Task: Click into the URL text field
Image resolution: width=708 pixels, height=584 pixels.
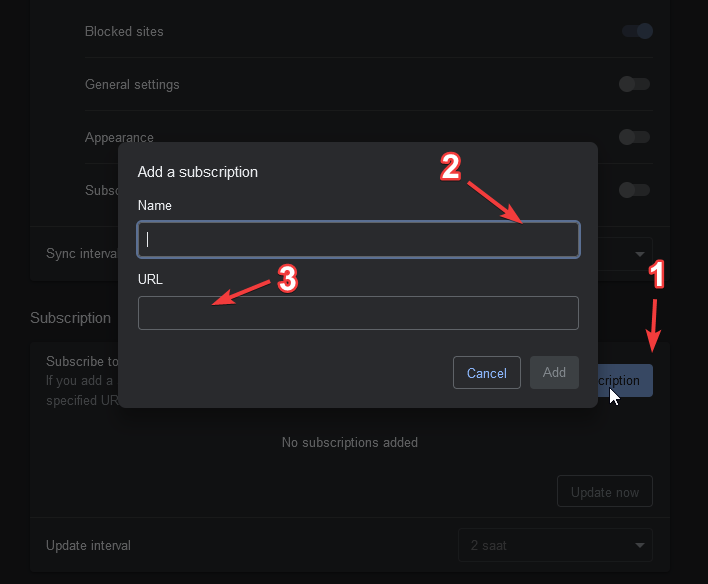Action: click(358, 313)
